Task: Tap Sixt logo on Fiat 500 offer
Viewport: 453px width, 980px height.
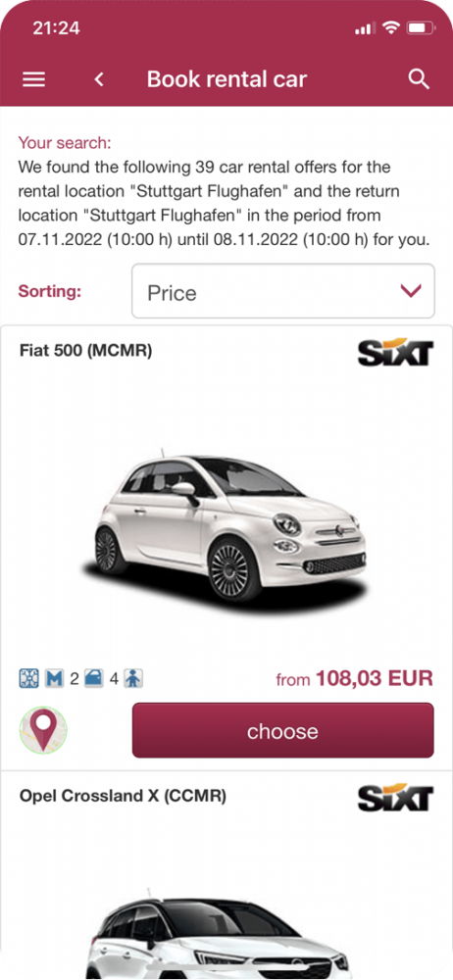Action: click(395, 353)
